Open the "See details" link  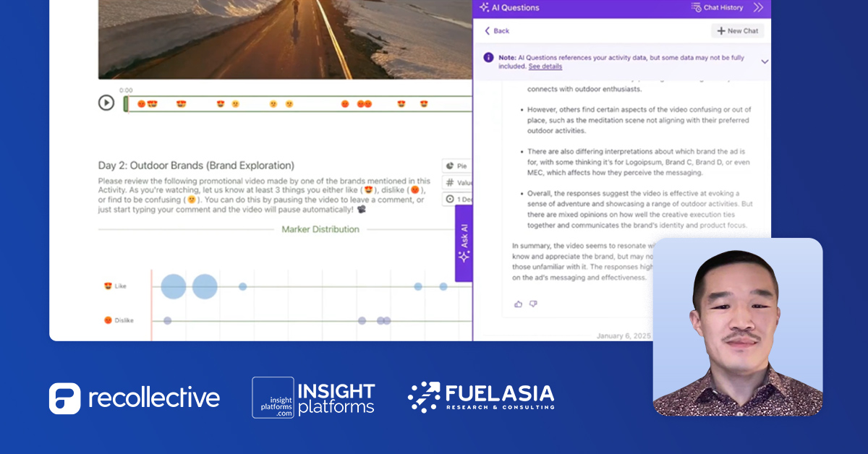pos(544,66)
